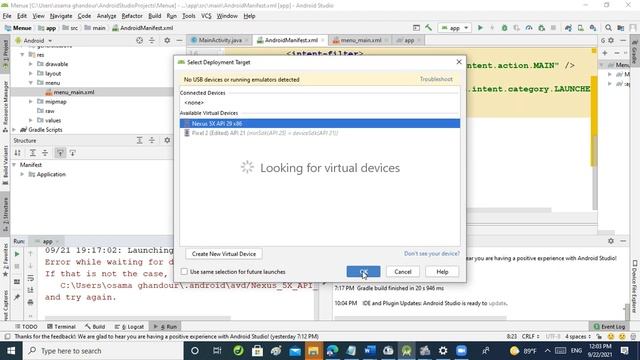Click sort alphabetically icon in Structure panel
Image resolution: width=640 pixels, height=360 pixels.
click(x=18, y=153)
